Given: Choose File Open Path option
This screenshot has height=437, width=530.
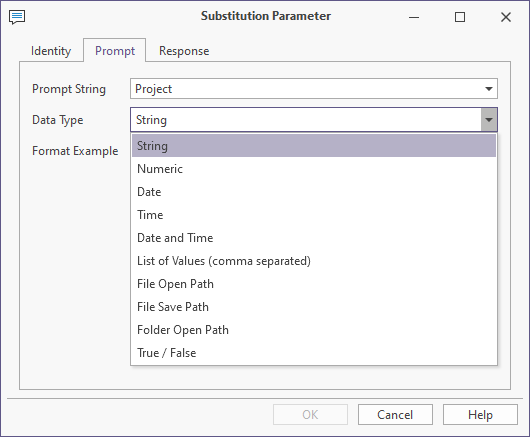Looking at the screenshot, I should [314, 284].
